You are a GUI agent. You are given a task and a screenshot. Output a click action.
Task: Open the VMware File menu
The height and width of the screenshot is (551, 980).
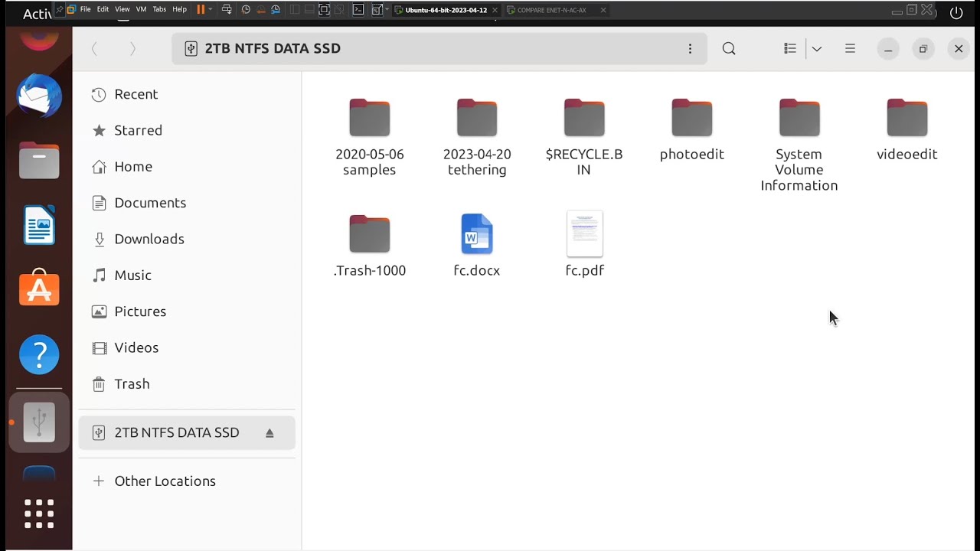tap(85, 9)
